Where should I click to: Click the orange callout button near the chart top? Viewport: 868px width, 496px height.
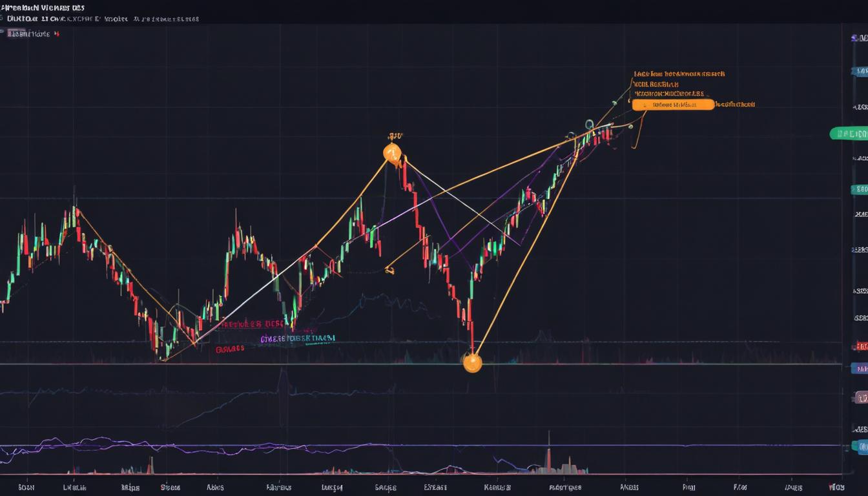[672, 104]
